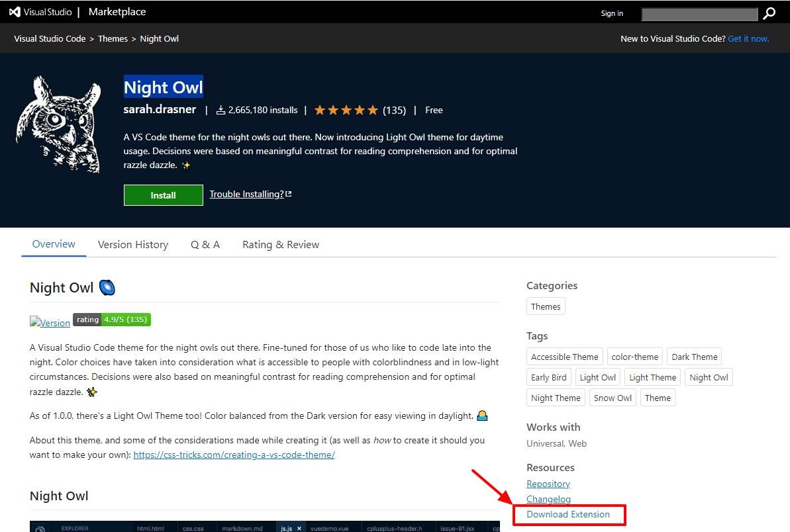Click the Night Owl title heading
Image resolution: width=790 pixels, height=532 pixels.
pyautogui.click(x=164, y=87)
